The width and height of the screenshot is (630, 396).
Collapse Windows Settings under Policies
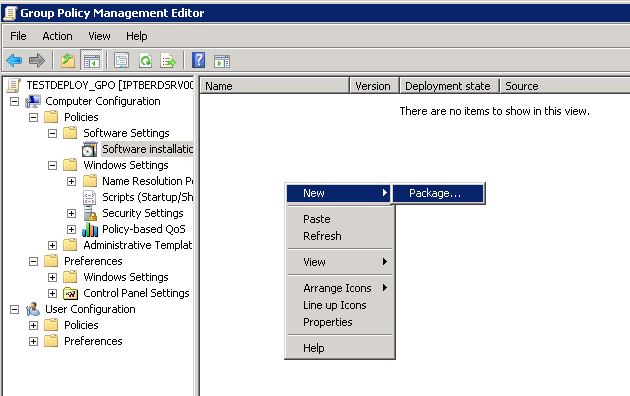[x=52, y=165]
